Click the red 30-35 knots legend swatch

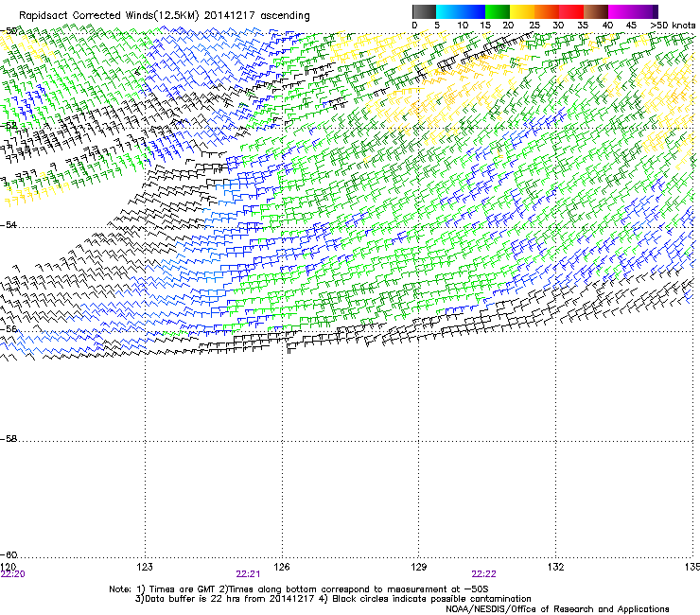571,11
